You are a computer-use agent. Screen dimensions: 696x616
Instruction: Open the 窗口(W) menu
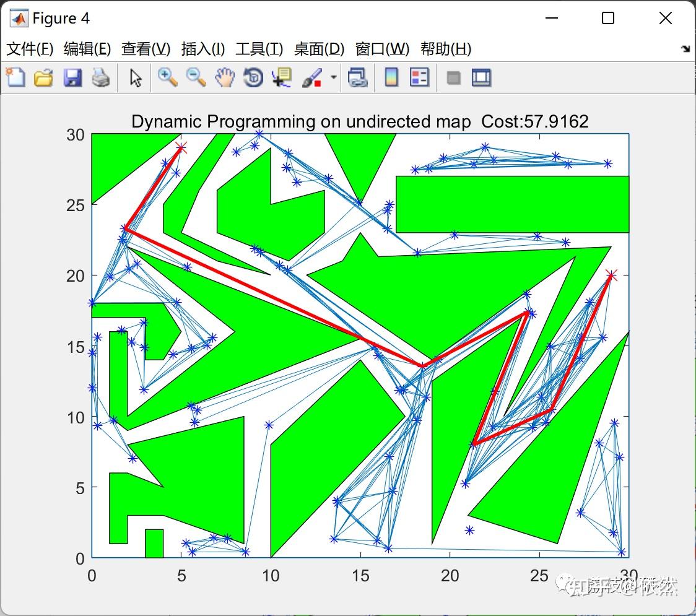(382, 49)
